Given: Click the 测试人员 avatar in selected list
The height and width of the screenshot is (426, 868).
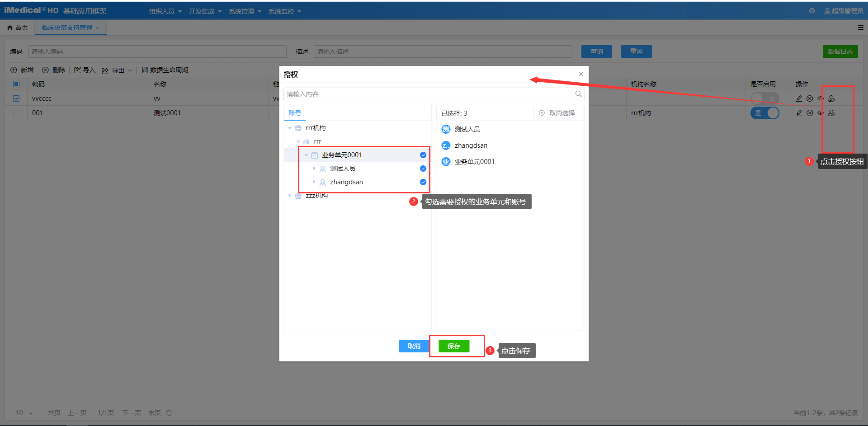Looking at the screenshot, I should [x=446, y=129].
